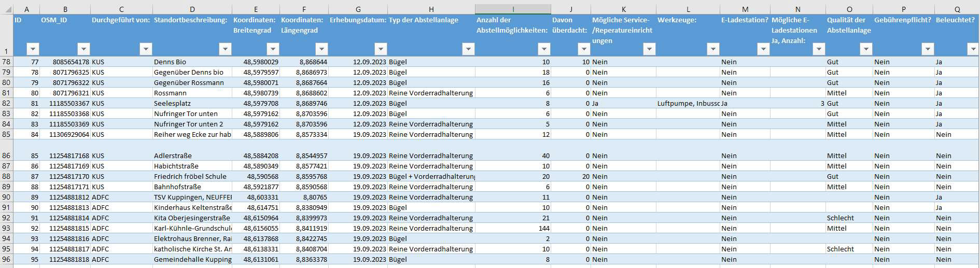
Task: Open the Erhebungsdatum filter dropdown
Action: 381,49
